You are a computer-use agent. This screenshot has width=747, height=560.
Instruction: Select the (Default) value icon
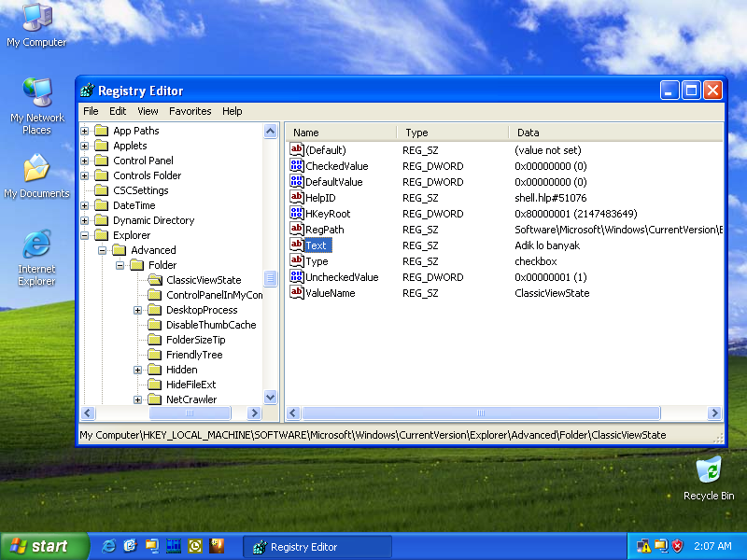point(296,150)
